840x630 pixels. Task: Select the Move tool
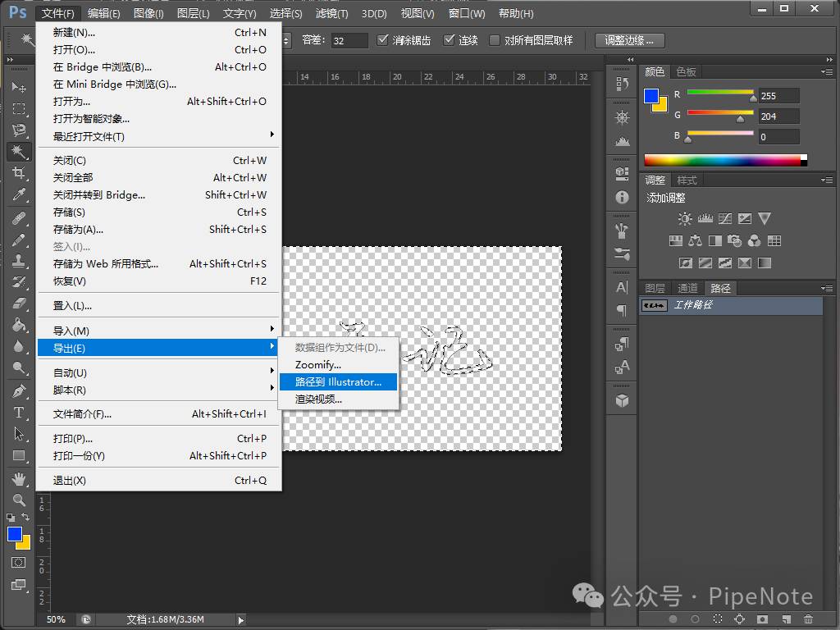coord(19,87)
